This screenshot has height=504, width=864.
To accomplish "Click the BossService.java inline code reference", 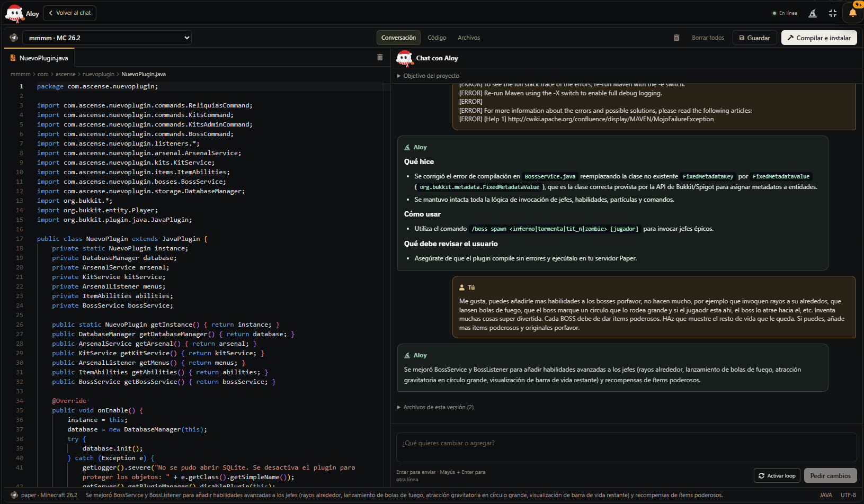I will tap(550, 176).
